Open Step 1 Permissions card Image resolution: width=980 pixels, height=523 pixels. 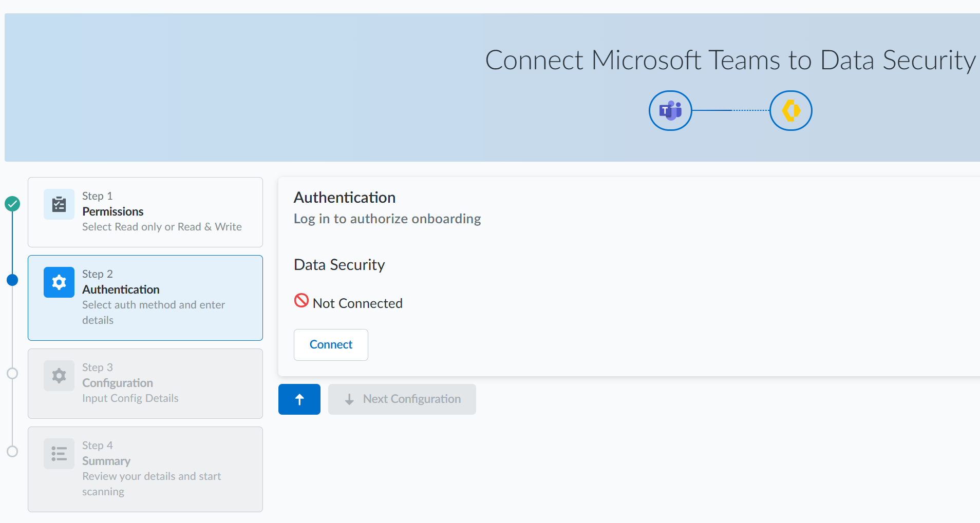pos(145,212)
